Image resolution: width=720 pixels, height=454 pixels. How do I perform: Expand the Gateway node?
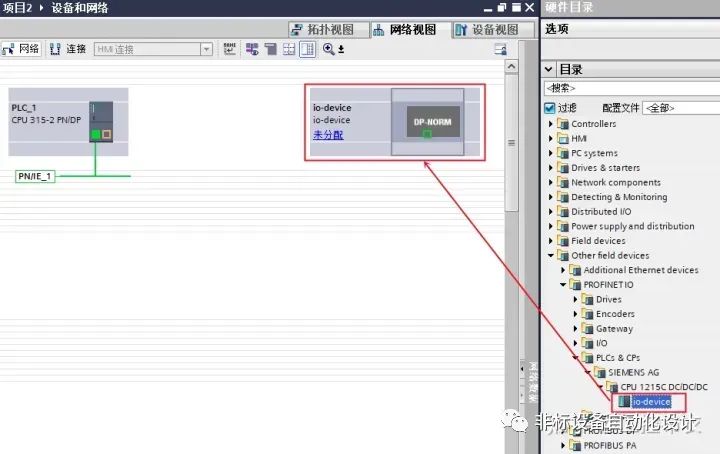[575, 329]
